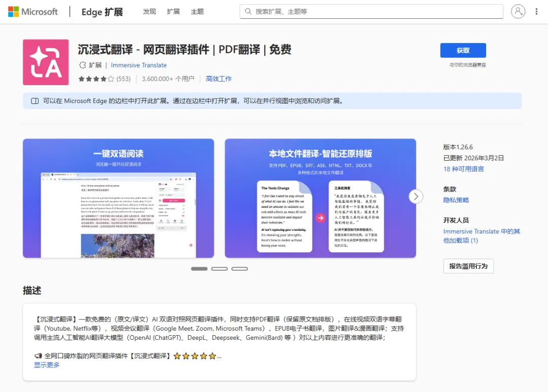Viewport: 548px width, 392px height.
Task: Select the first carousel indicator
Action: pyautogui.click(x=199, y=269)
